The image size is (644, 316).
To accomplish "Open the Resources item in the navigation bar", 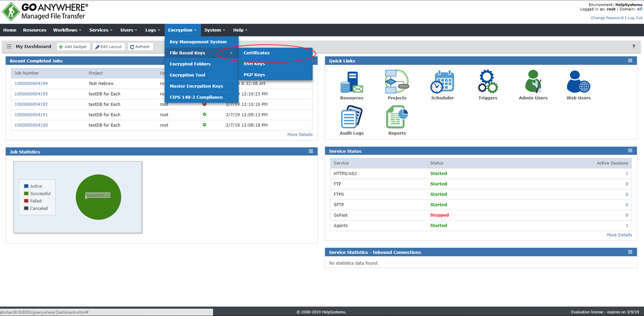I will [x=35, y=30].
